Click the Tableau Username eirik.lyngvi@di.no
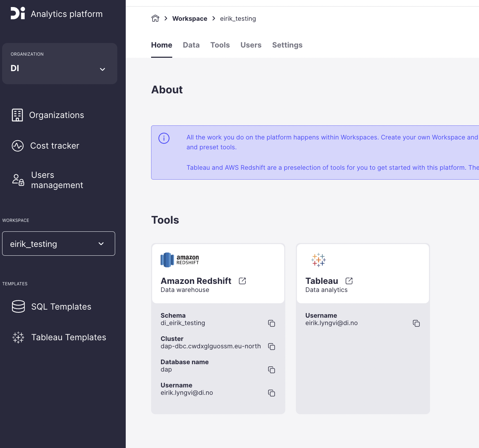Image resolution: width=479 pixels, height=448 pixels. [x=331, y=323]
